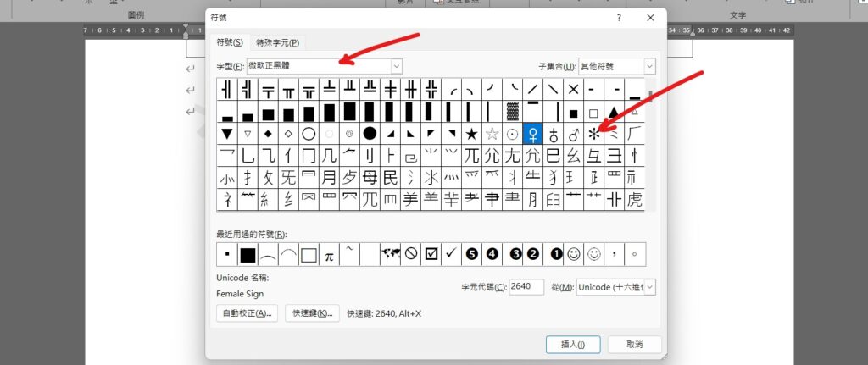
Task: Choose the male sign symbol
Action: (x=574, y=134)
